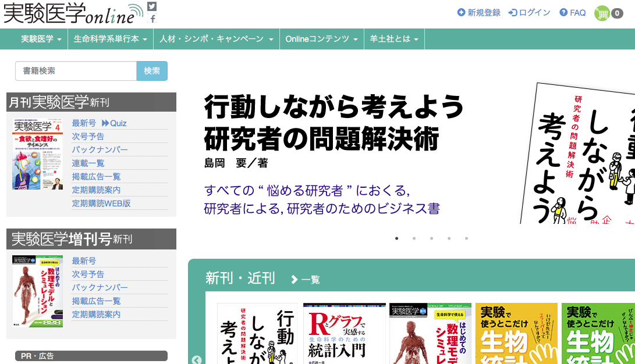Open the Rとグラフ 統計入門 book cover

(x=345, y=334)
